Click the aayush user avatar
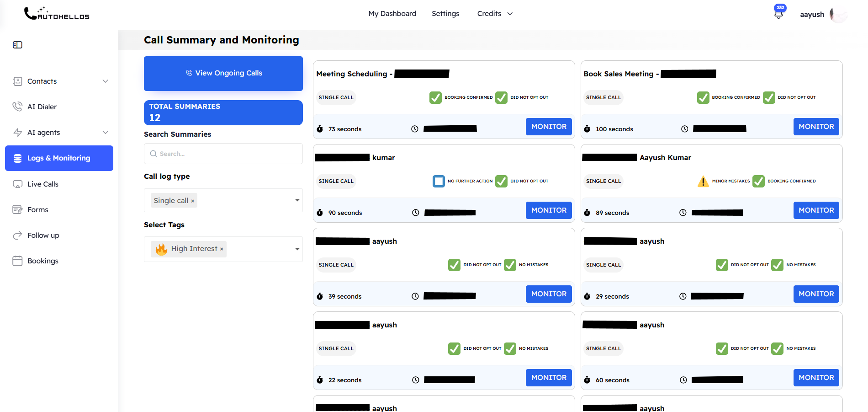The image size is (868, 412). coord(838,15)
